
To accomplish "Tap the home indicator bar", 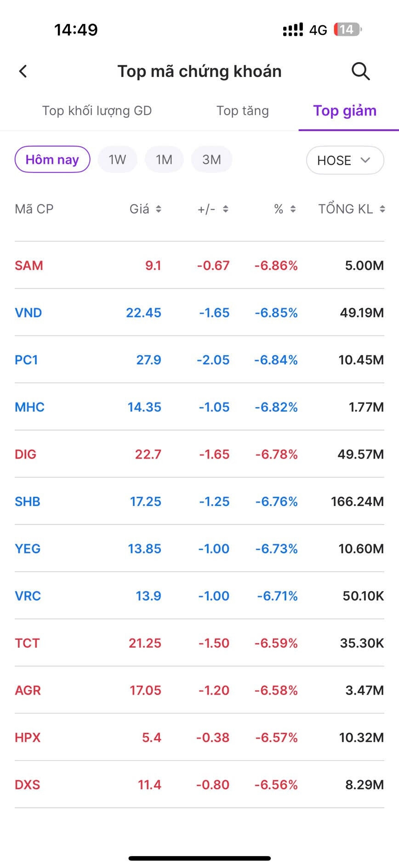I will (x=199, y=858).
